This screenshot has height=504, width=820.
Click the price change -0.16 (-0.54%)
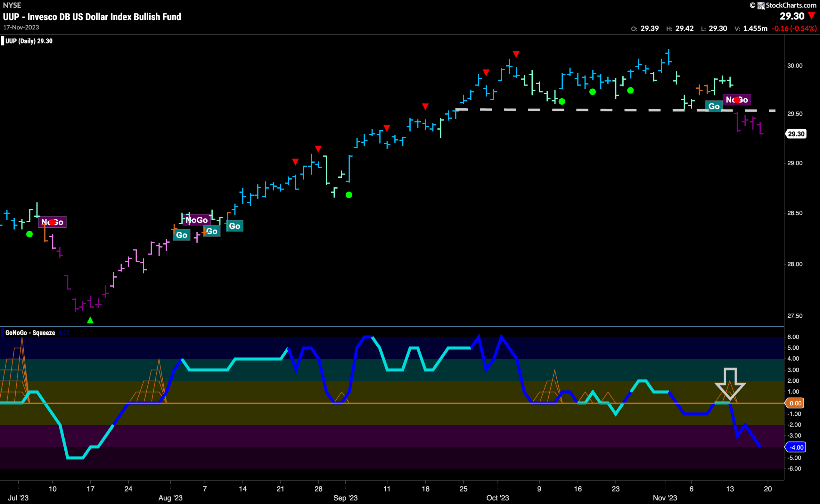click(x=794, y=29)
